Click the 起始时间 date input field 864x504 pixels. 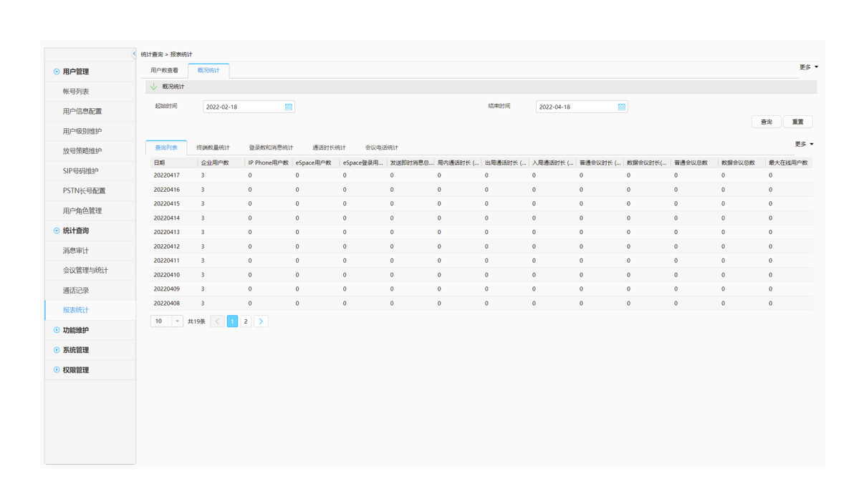(242, 107)
